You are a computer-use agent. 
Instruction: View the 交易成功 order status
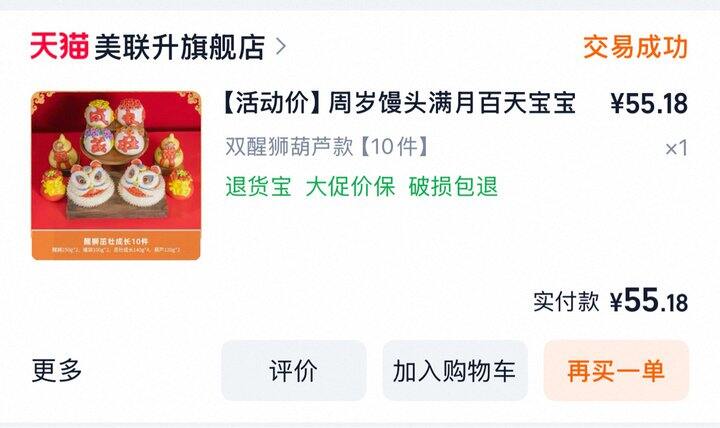[636, 46]
